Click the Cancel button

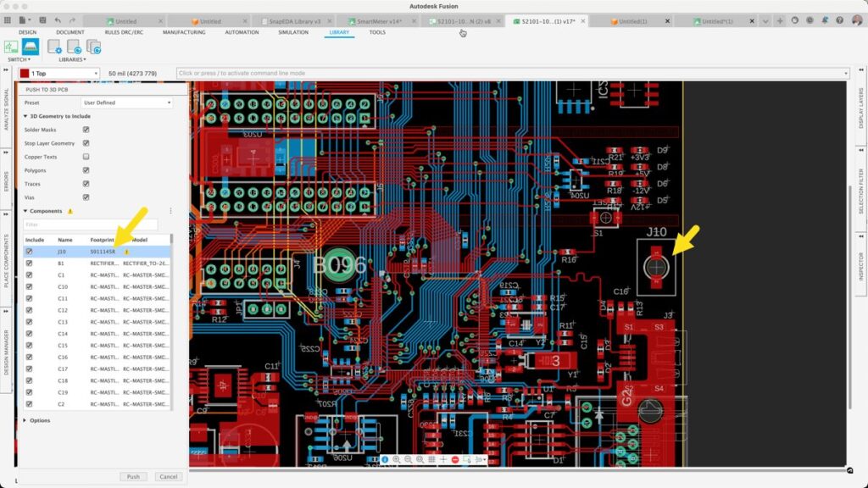pyautogui.click(x=169, y=476)
